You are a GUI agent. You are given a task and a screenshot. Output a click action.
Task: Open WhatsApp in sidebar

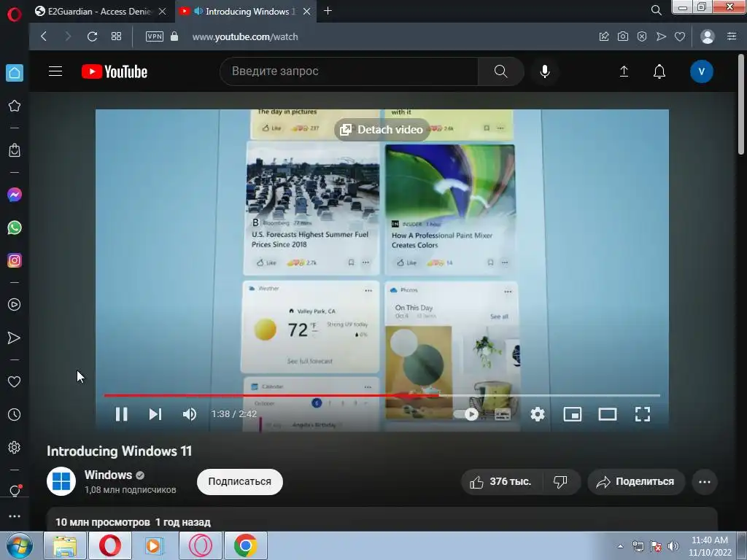(x=15, y=227)
